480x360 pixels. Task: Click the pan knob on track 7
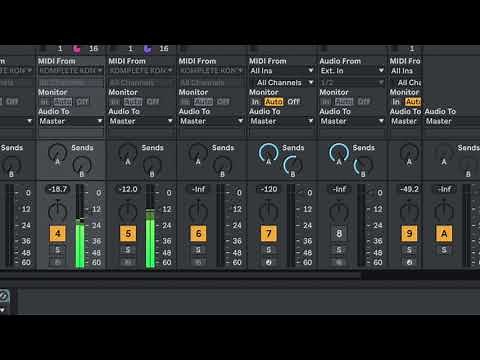pos(269,211)
